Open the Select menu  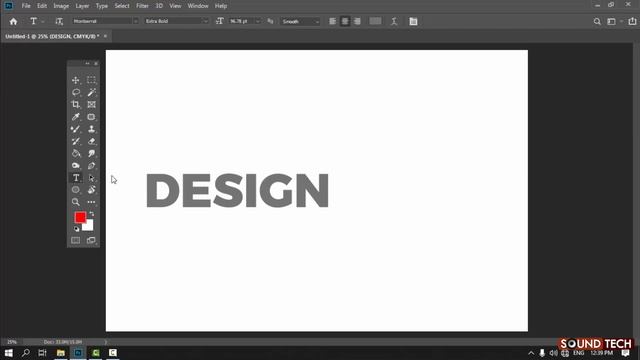(122, 6)
